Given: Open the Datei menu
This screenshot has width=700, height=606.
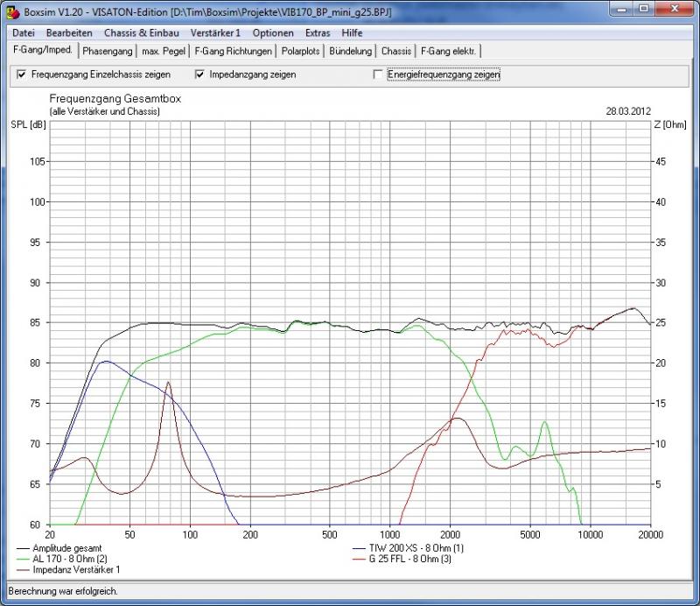Looking at the screenshot, I should point(24,32).
